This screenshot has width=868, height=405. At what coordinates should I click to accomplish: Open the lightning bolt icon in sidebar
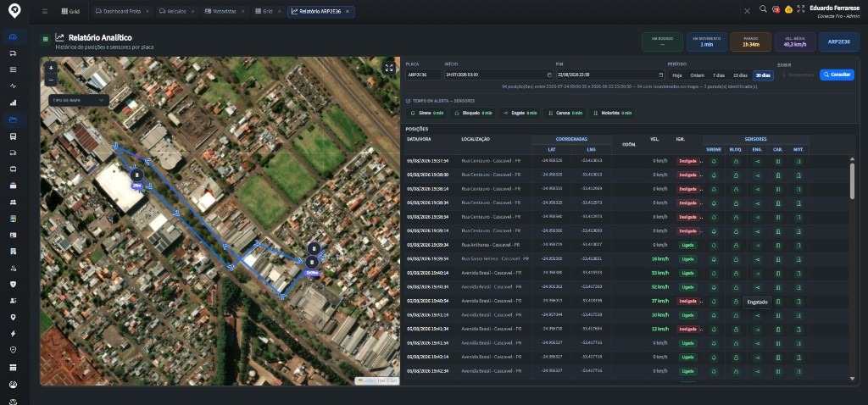pyautogui.click(x=14, y=334)
